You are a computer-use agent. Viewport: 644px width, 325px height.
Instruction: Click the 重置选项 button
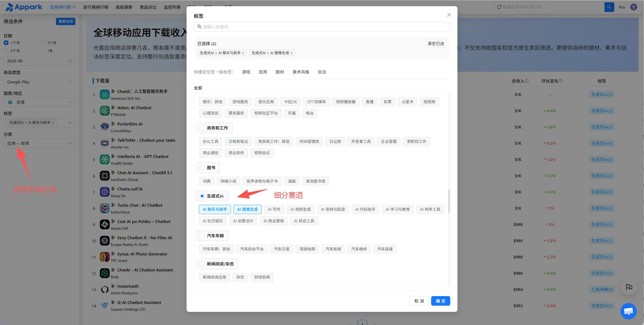pos(66,21)
